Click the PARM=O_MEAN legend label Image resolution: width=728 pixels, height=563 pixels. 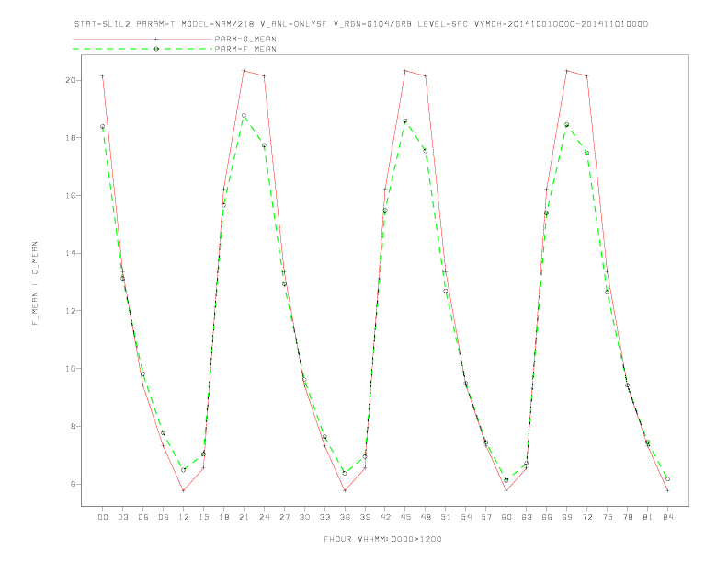(245, 39)
